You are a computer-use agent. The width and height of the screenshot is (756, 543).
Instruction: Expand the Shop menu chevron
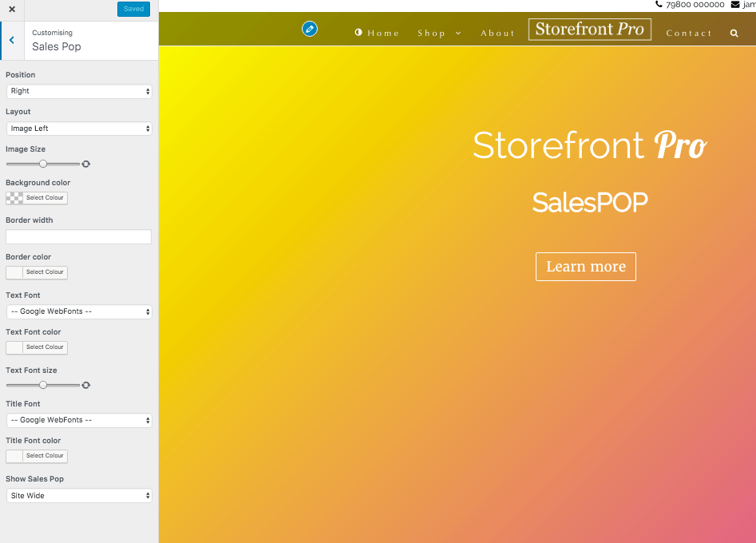pos(458,34)
